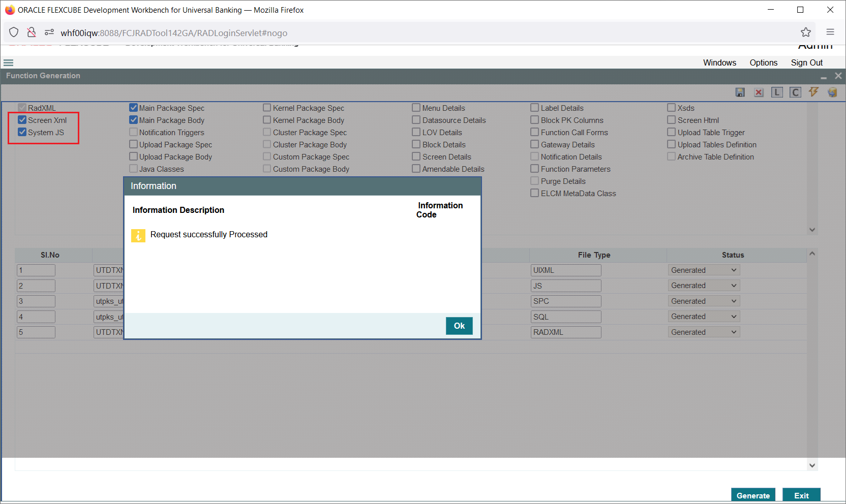The width and height of the screenshot is (846, 504).
Task: Enable the Amendable Details checkbox
Action: pos(416,169)
